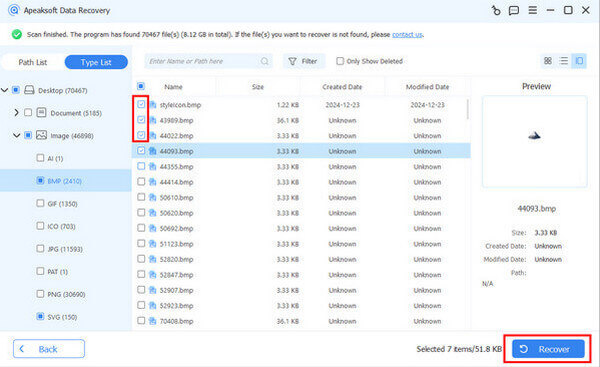Select the 52907.bmp file row
The width and height of the screenshot is (600, 367).
point(301,290)
